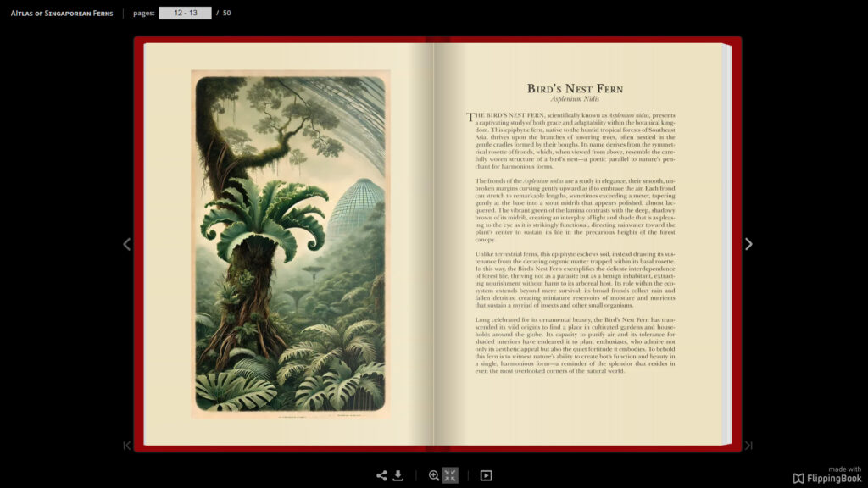868x488 pixels.
Task: Click the "made with" text
Action: [x=844, y=469]
